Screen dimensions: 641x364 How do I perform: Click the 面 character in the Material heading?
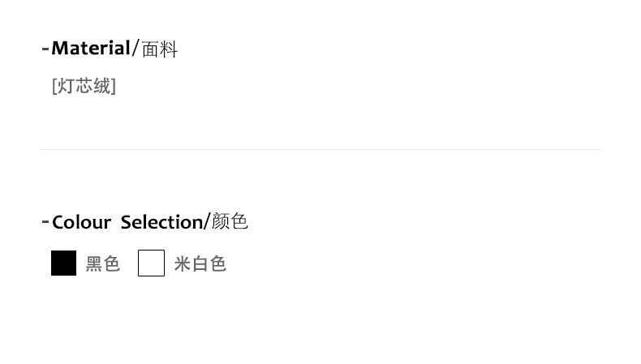151,49
